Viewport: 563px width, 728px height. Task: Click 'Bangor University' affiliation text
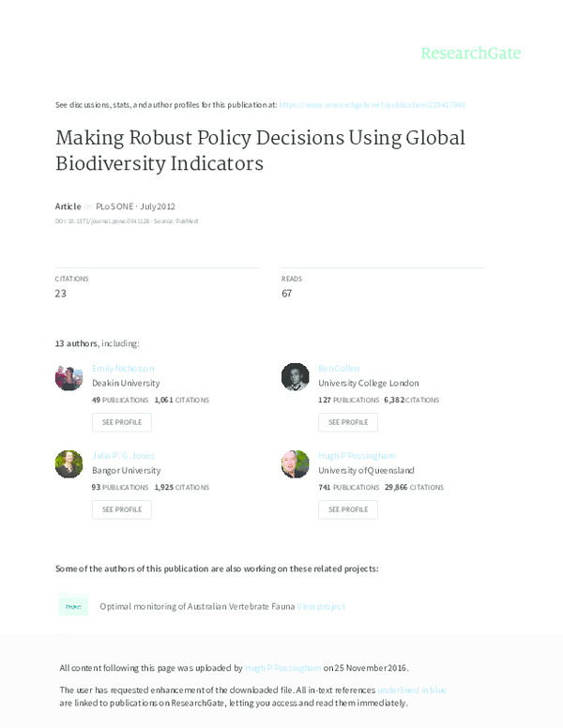[127, 470]
